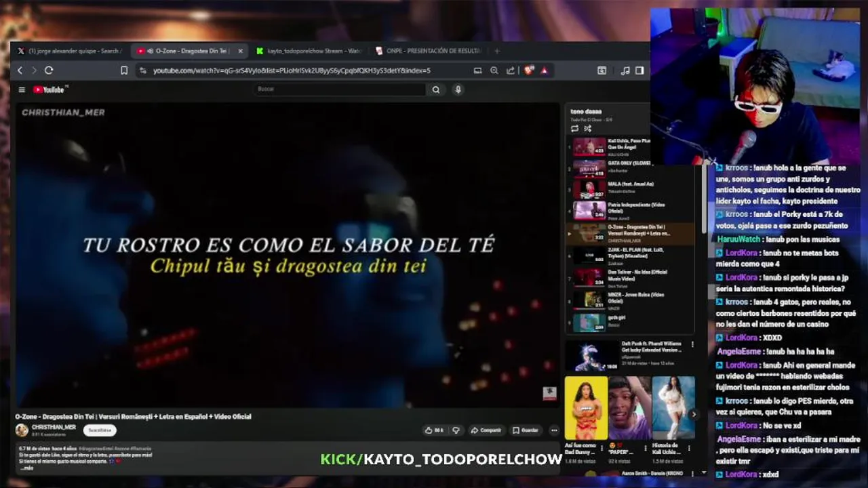Start voice search with the microphone icon
The height and width of the screenshot is (488, 868).
pos(458,89)
